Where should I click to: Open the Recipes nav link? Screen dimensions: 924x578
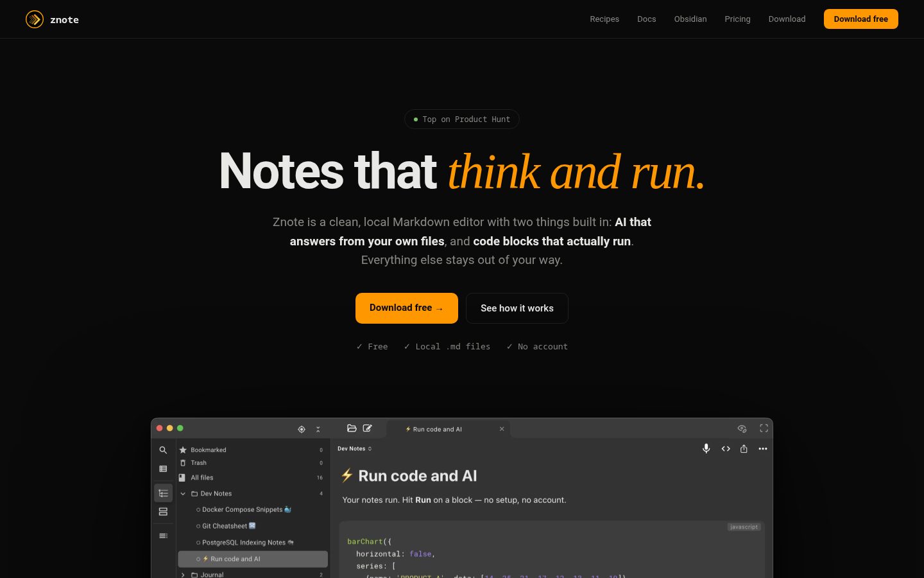point(604,19)
